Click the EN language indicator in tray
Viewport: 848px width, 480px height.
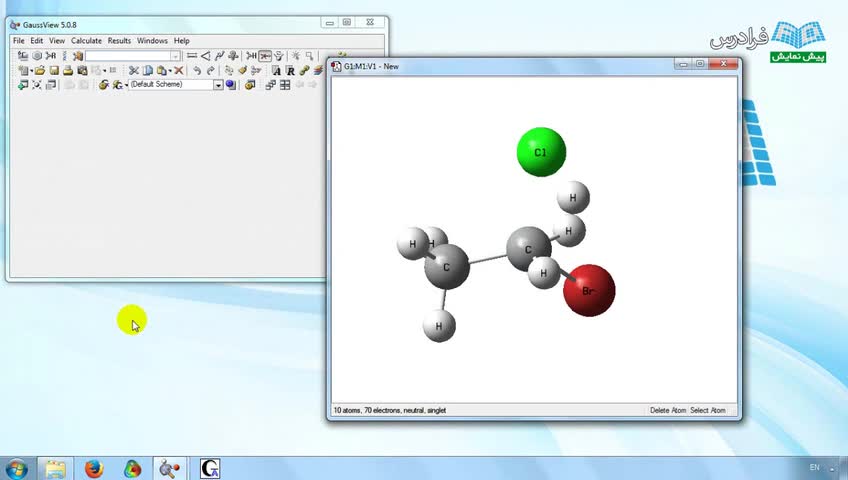814,468
